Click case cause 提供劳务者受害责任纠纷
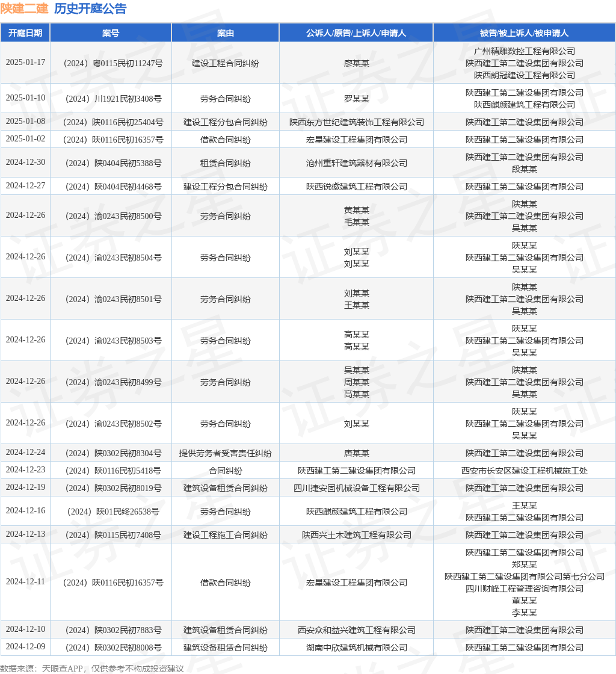The width and height of the screenshot is (616, 674). [x=225, y=453]
